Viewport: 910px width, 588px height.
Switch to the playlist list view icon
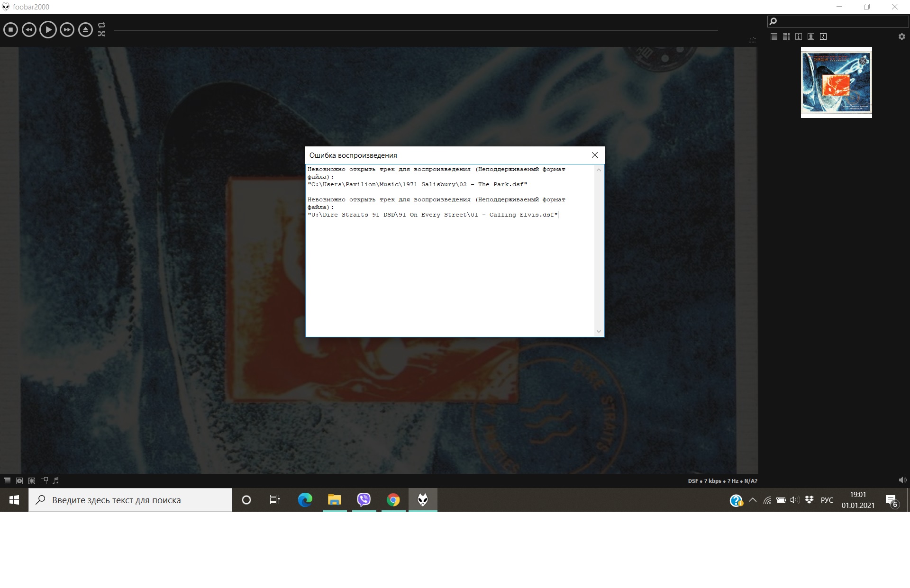[x=774, y=36]
